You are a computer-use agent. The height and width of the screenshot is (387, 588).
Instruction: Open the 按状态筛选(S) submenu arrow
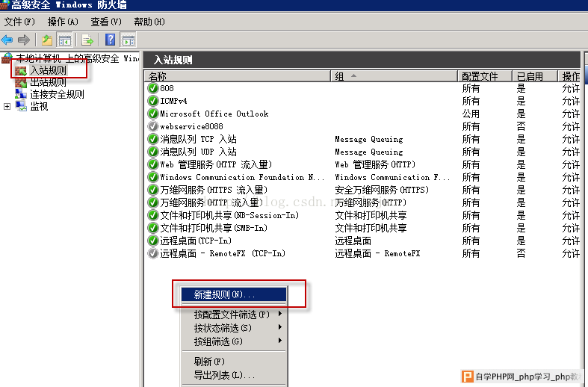[280, 327]
